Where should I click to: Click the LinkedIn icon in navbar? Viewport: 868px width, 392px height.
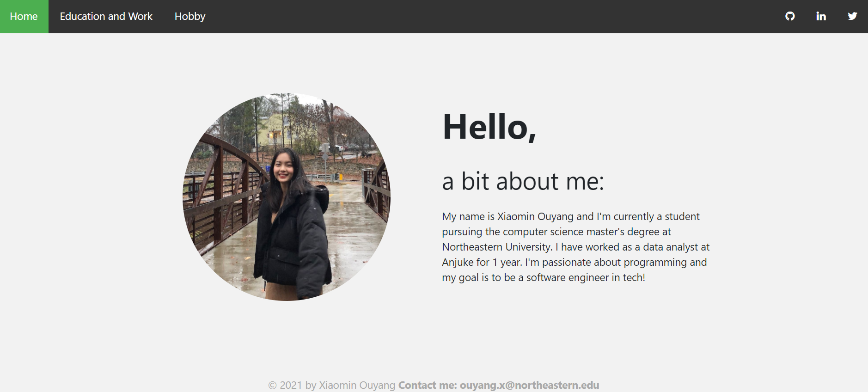821,16
